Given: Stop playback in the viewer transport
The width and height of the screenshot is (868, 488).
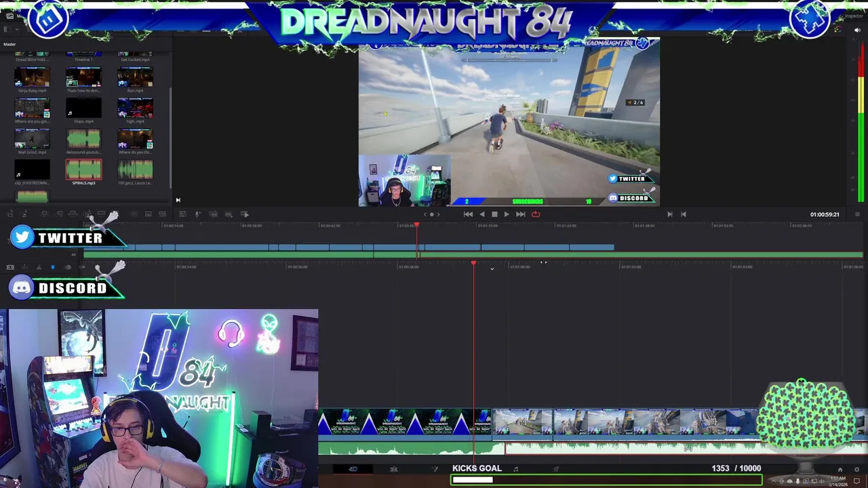Looking at the screenshot, I should pyautogui.click(x=494, y=214).
